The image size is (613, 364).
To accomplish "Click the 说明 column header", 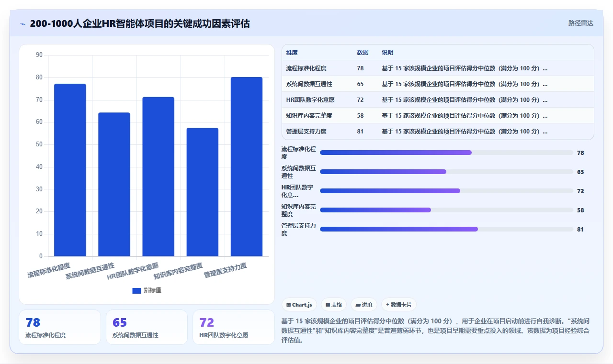I will coord(387,53).
